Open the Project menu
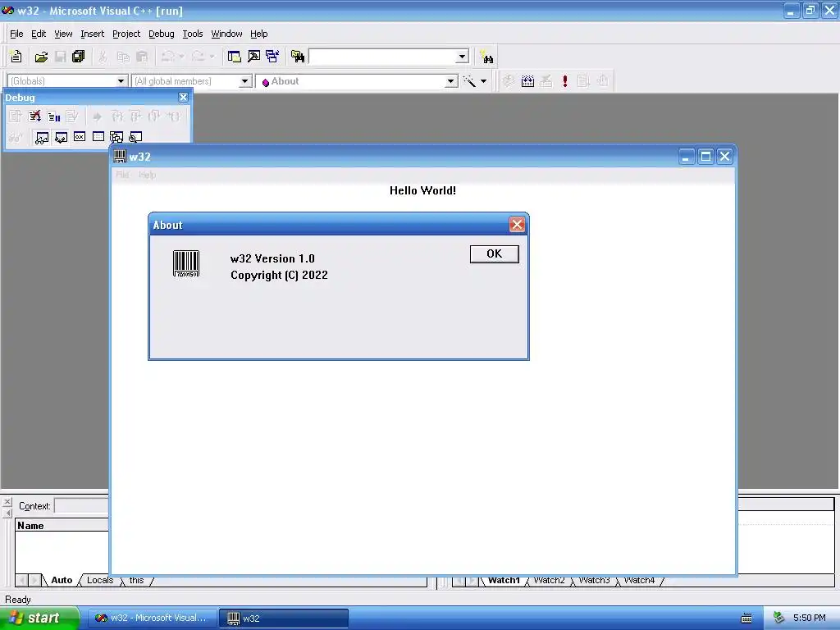The height and width of the screenshot is (630, 840). 126,34
